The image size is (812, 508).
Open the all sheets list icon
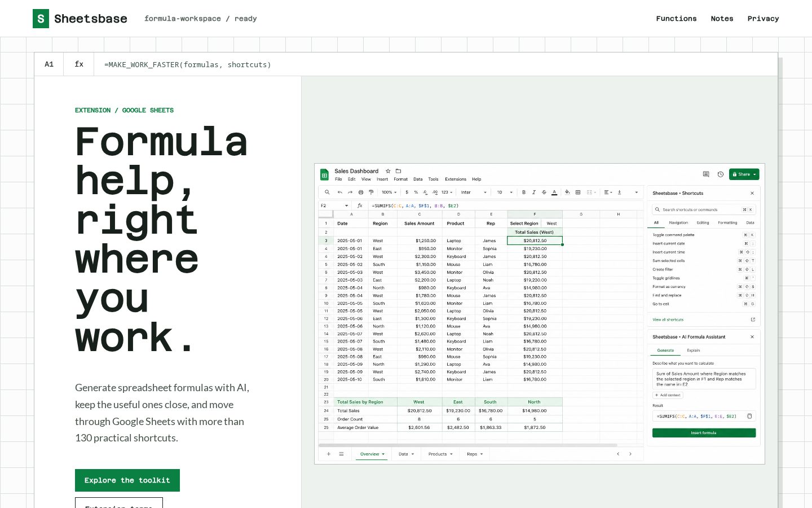click(x=341, y=454)
